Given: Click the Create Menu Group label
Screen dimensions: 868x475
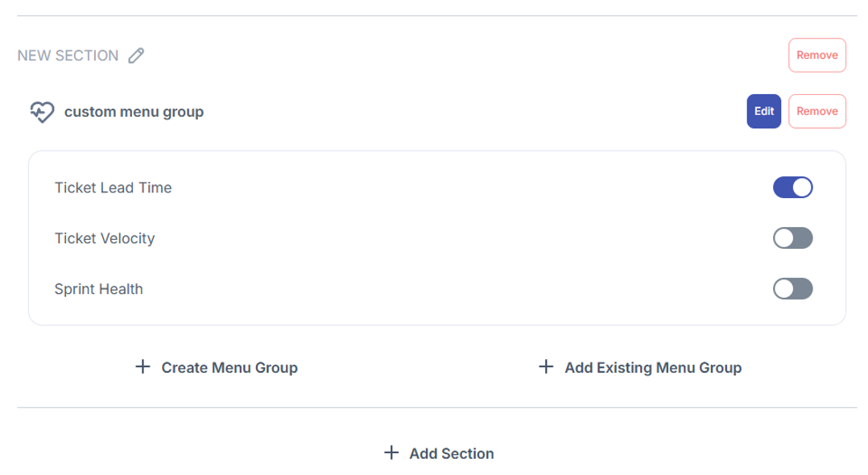Looking at the screenshot, I should (229, 368).
